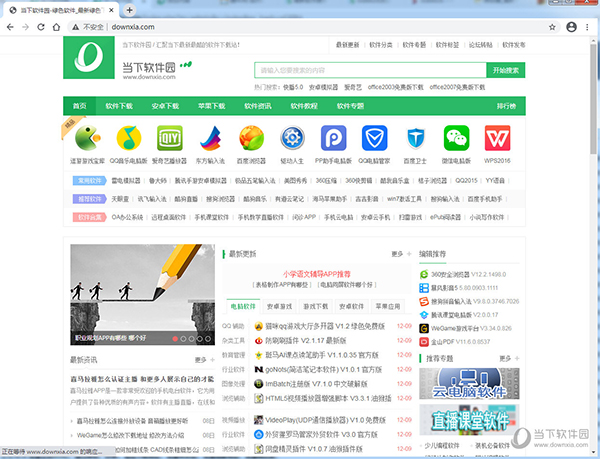Expand 更多 next to 最新资讯
The width and height of the screenshot is (600, 459).
pyautogui.click(x=203, y=359)
